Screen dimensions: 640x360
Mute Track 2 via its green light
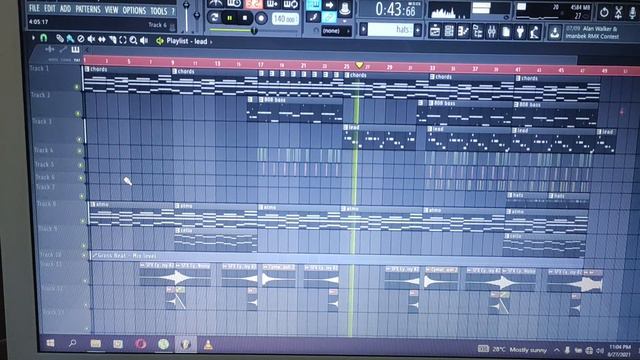coord(78,113)
